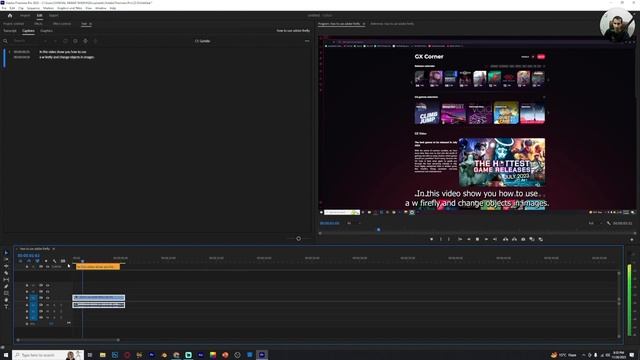The width and height of the screenshot is (640, 360).
Task: Open timeline display settings wrench icon
Action: [x=54, y=261]
